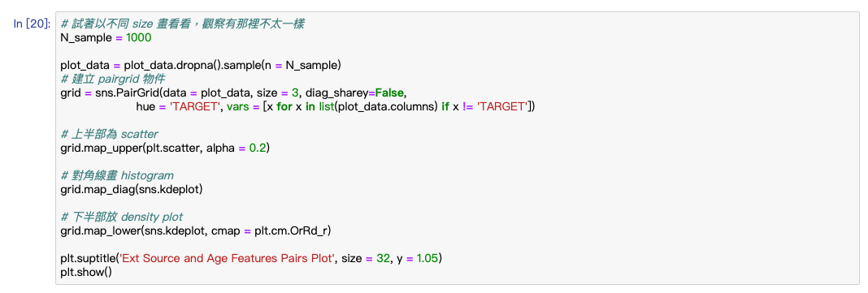Screen dimensions: 868x293
Task: Click the pairgrid comment line
Action: coord(112,79)
